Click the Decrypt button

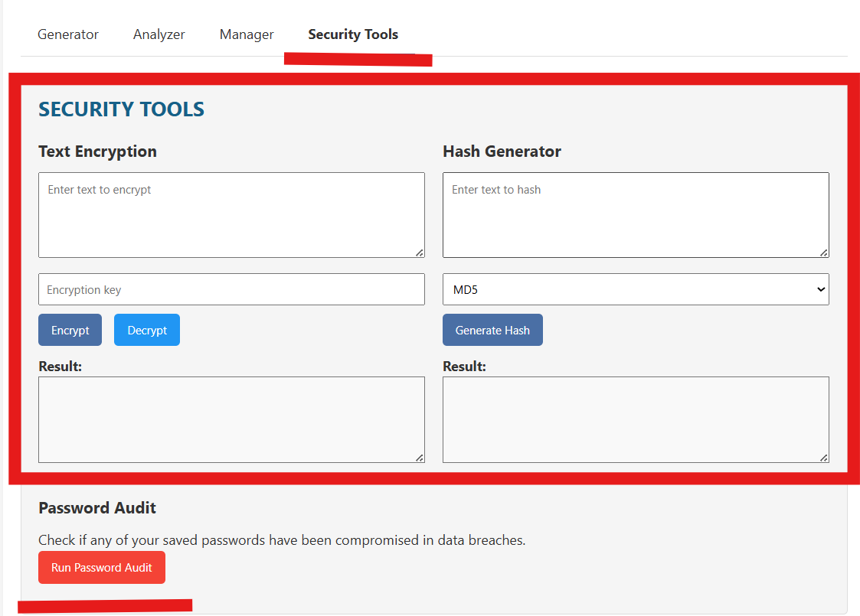146,330
